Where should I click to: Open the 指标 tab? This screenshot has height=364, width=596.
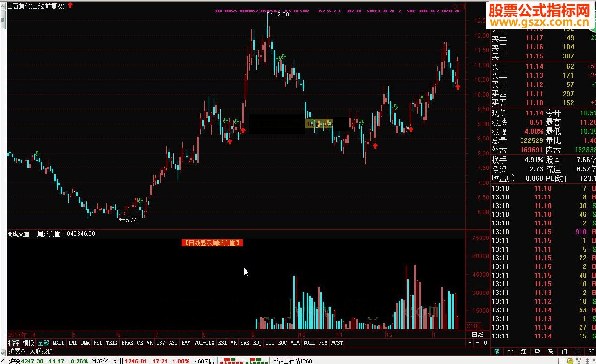(x=14, y=343)
